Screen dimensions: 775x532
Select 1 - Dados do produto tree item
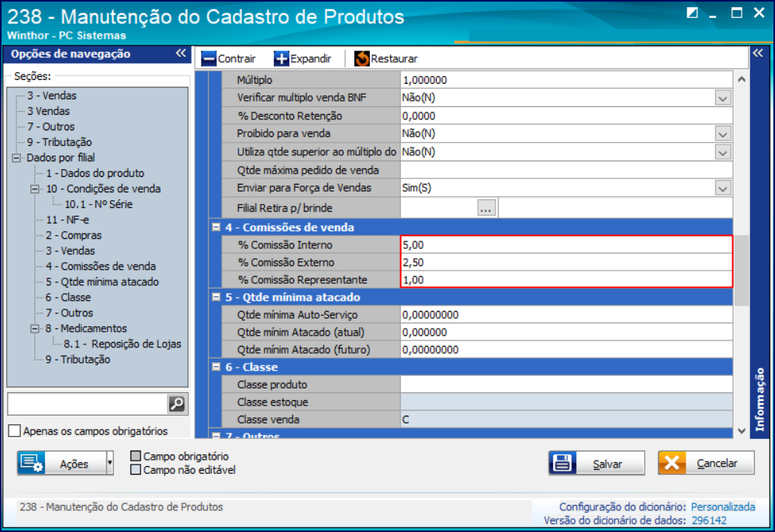(x=95, y=173)
